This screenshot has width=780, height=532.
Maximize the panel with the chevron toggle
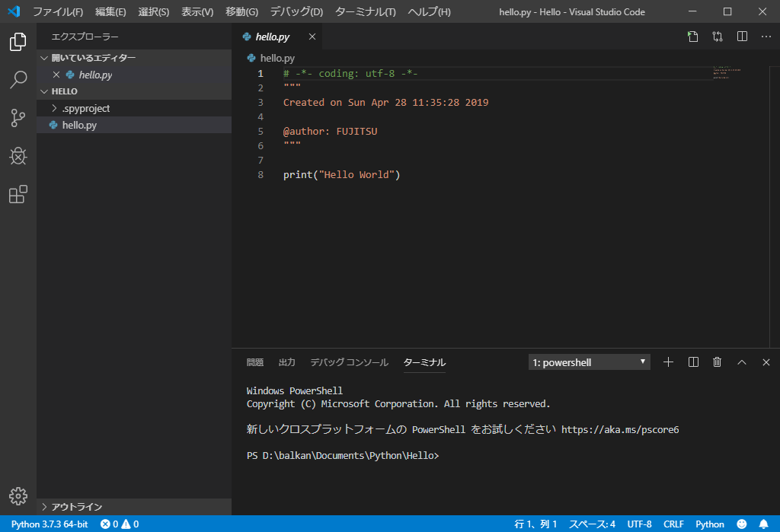741,362
